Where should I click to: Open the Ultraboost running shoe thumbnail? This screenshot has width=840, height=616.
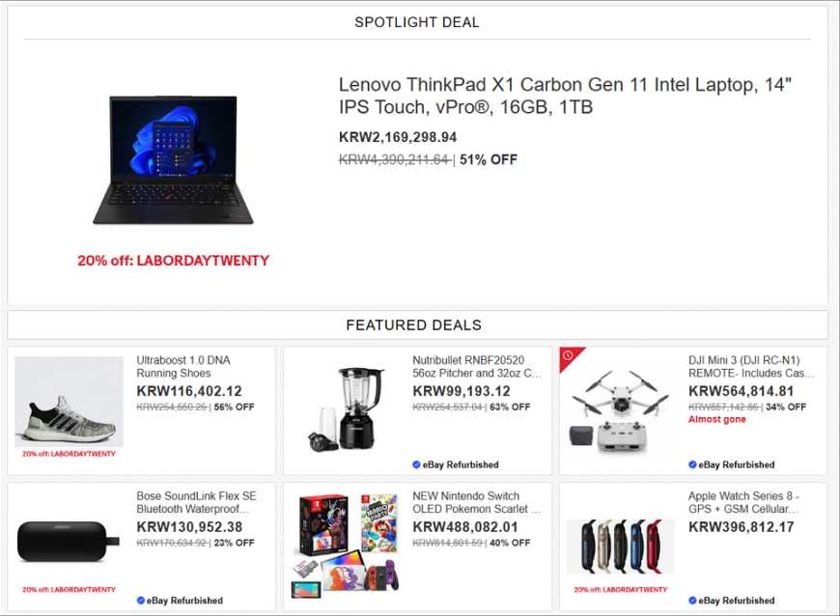(69, 402)
